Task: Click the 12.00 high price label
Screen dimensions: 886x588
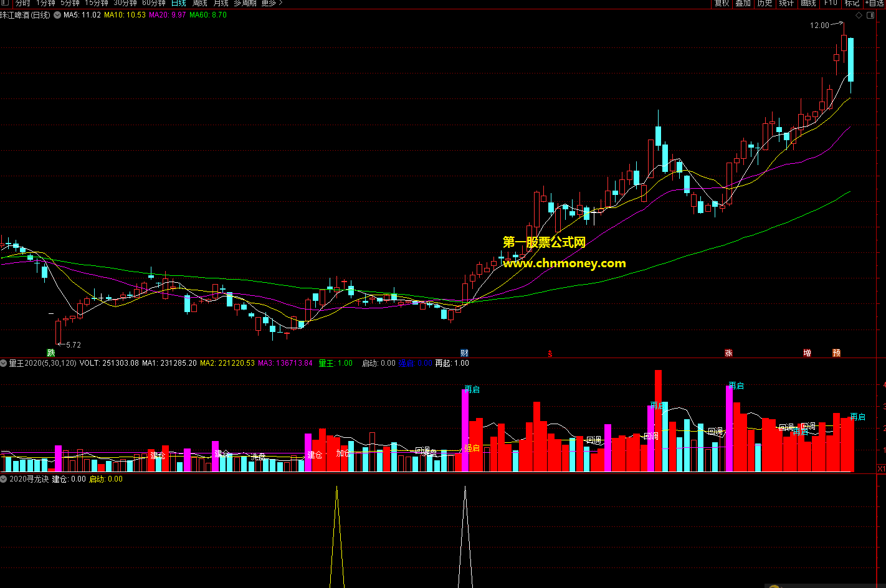Action: pos(819,26)
